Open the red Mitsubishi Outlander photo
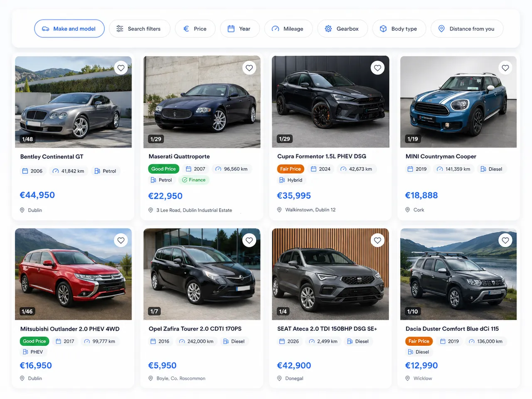Screen dimensions: 532x399 73,274
